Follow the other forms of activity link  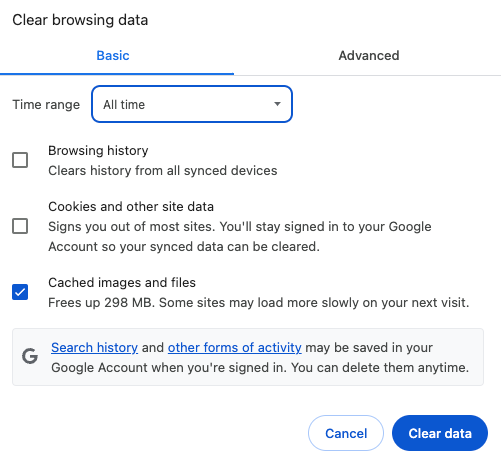tap(235, 347)
